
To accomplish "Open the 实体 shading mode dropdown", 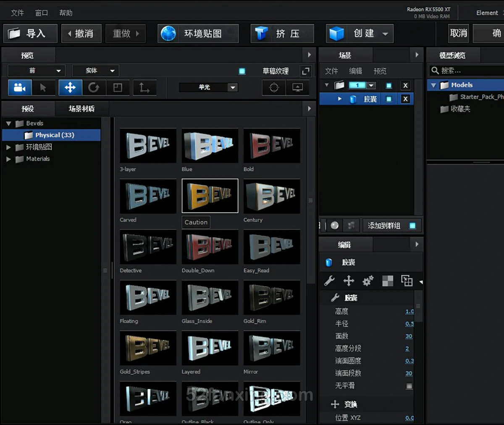I will pos(96,71).
